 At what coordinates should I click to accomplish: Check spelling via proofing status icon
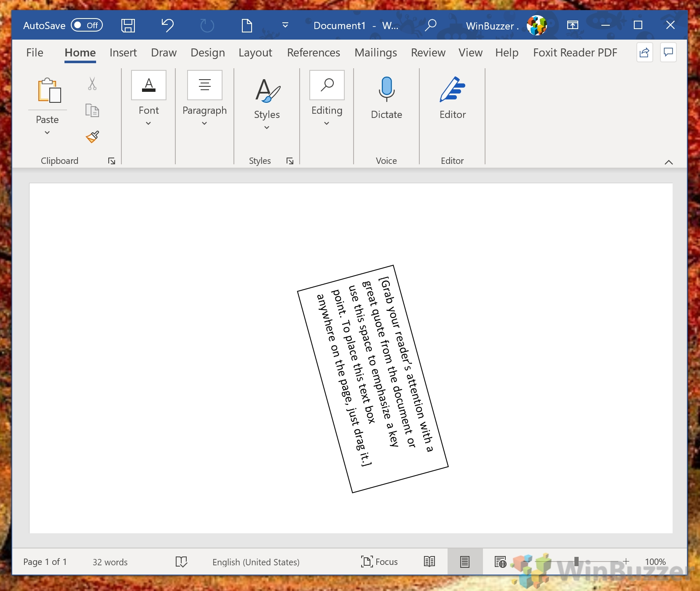click(x=181, y=562)
